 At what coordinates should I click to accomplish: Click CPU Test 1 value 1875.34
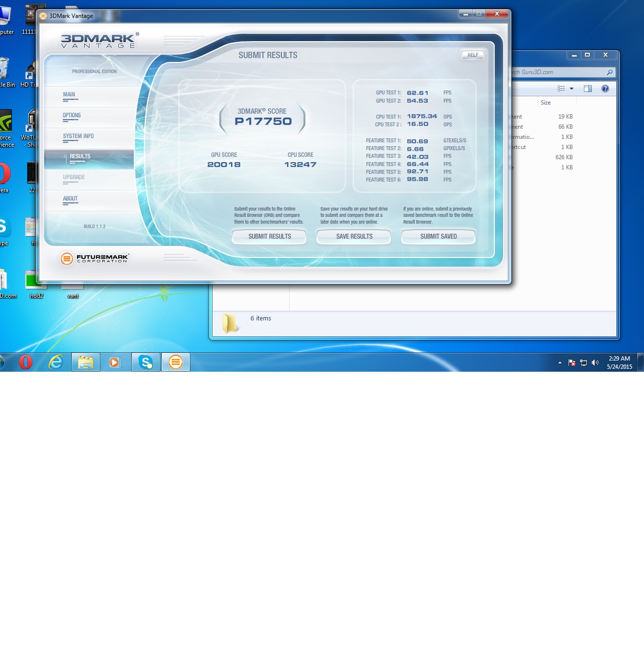tap(422, 116)
